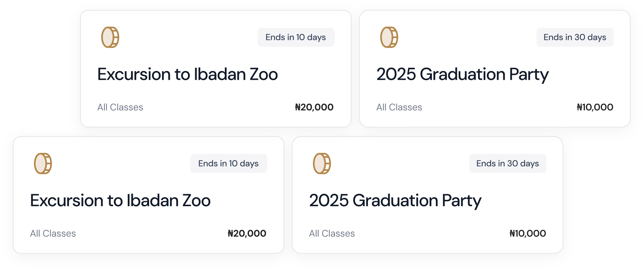Screen dimensions: 644x270
Task: Select the ₦10,000 amount on the upper card
Action: 595,107
